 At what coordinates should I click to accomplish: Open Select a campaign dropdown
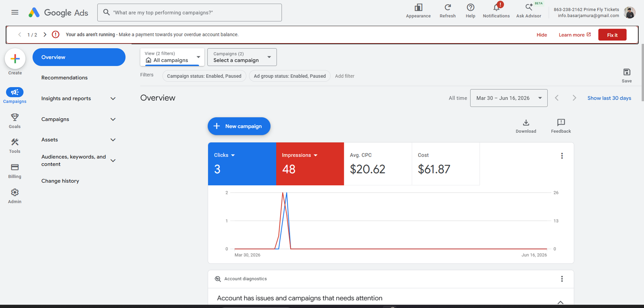pyautogui.click(x=242, y=57)
